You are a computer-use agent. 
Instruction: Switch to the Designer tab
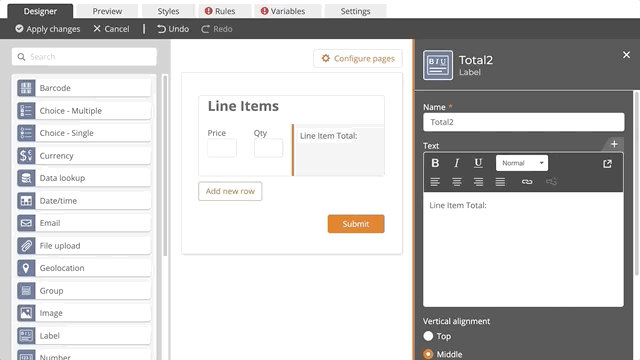point(40,11)
